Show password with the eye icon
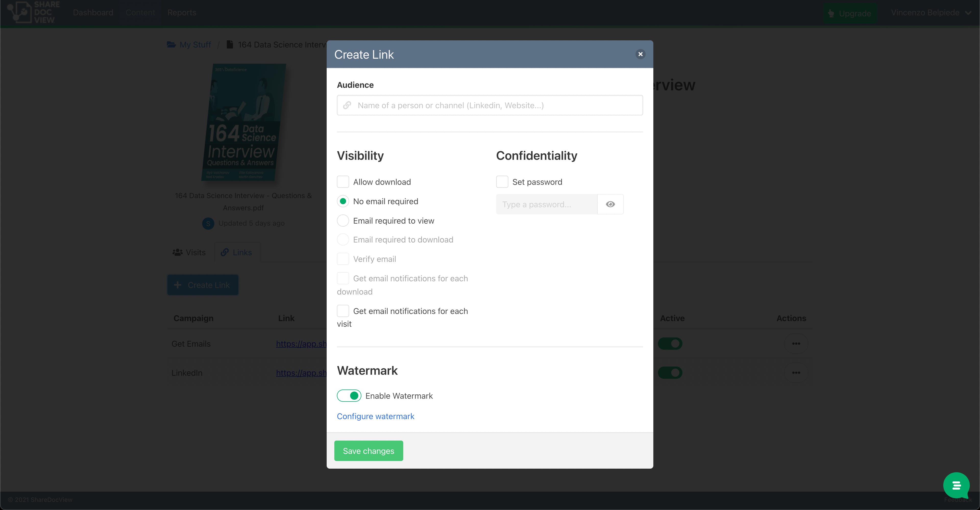 click(x=610, y=204)
